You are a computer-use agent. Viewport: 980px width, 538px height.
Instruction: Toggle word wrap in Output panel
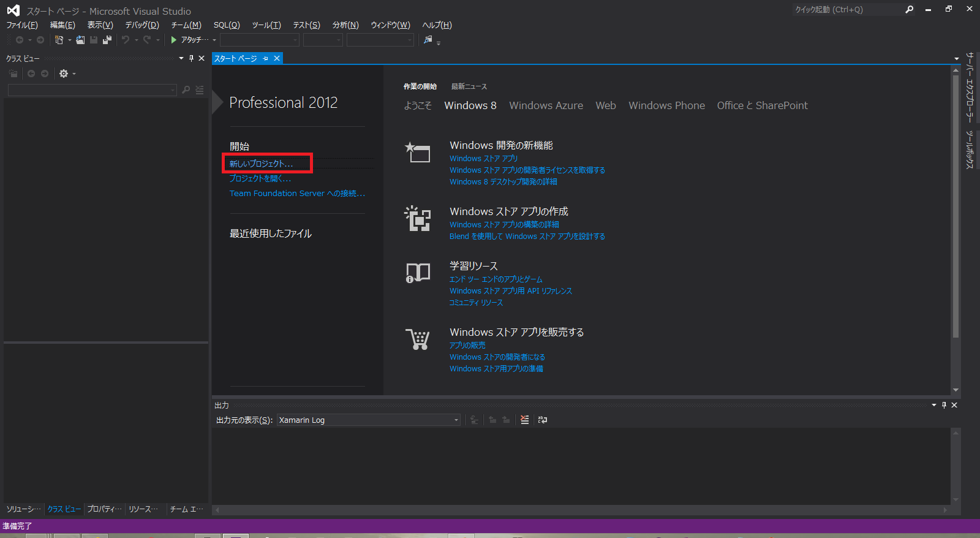542,420
